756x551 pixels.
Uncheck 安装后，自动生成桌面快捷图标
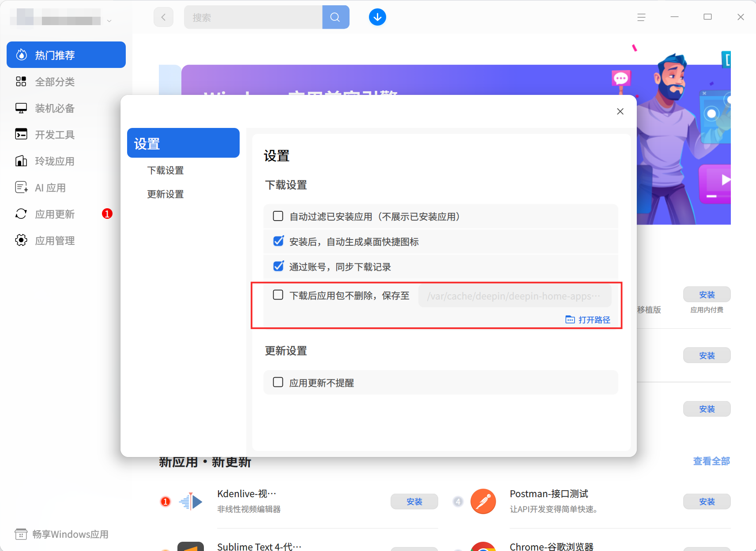[278, 241]
